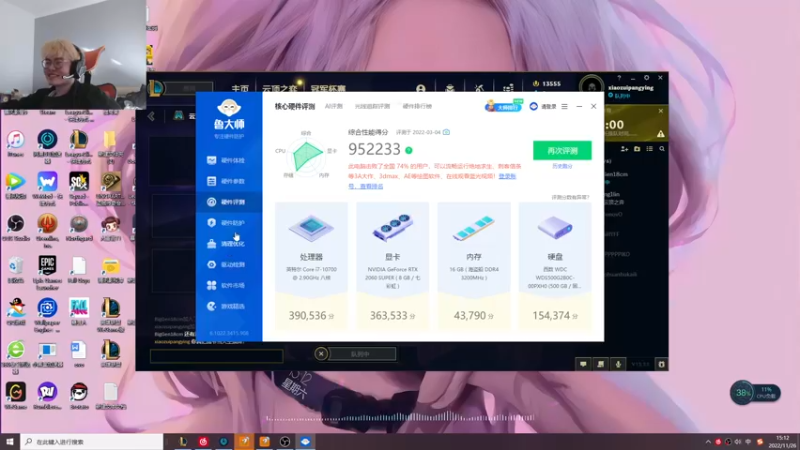Open OBS Studio desktop shortcut
Image resolution: width=800 pixels, height=450 pixels.
[x=15, y=228]
